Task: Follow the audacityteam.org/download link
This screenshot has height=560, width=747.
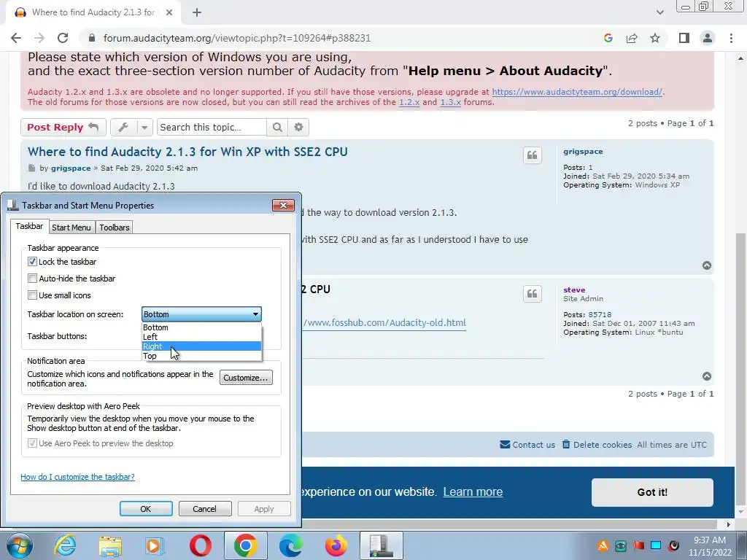Action: 577,92
